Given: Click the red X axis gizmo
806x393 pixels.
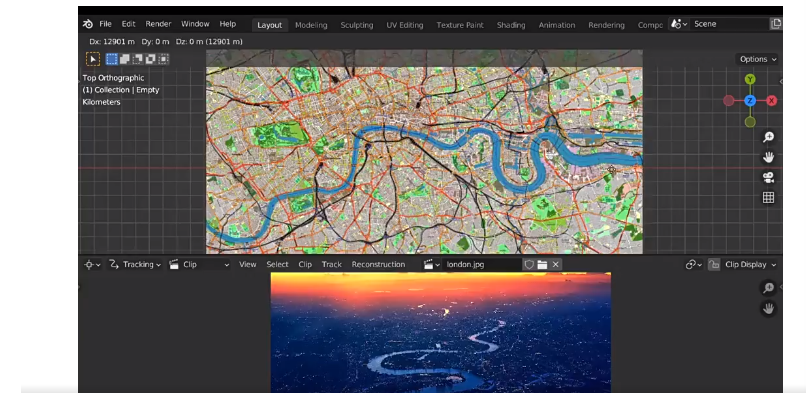Looking at the screenshot, I should 772,101.
